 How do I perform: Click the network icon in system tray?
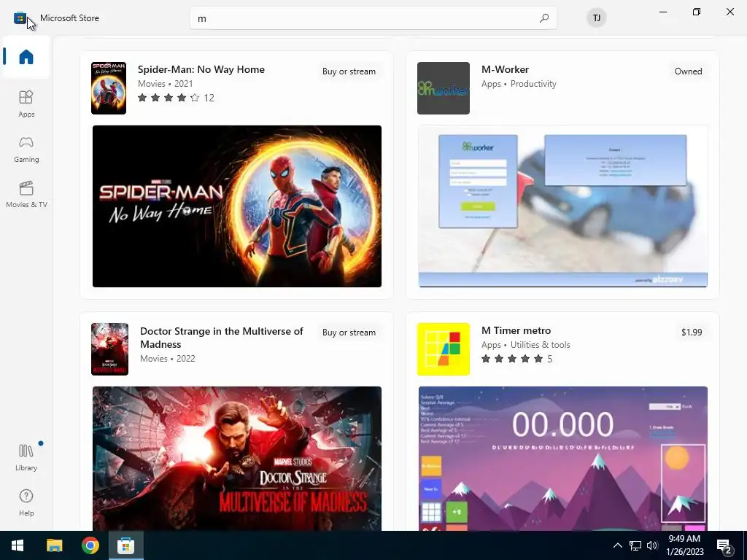635,545
